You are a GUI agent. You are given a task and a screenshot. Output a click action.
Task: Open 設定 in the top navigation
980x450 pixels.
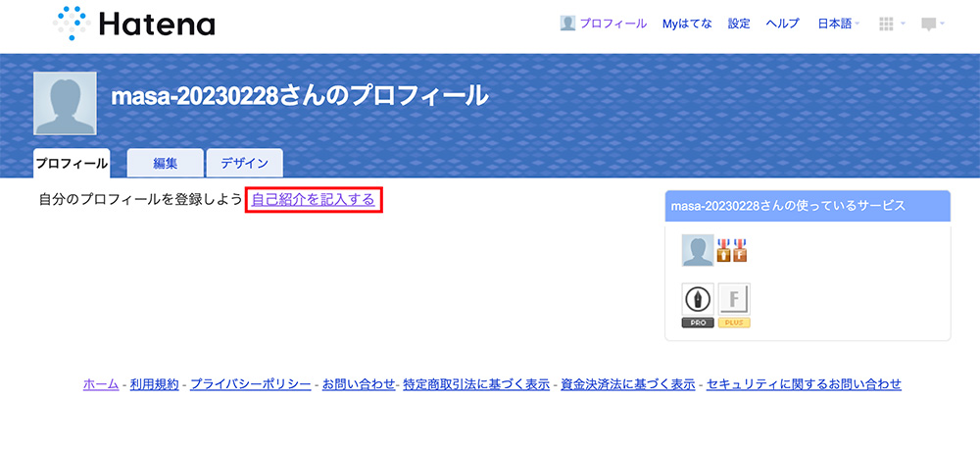coord(739,24)
